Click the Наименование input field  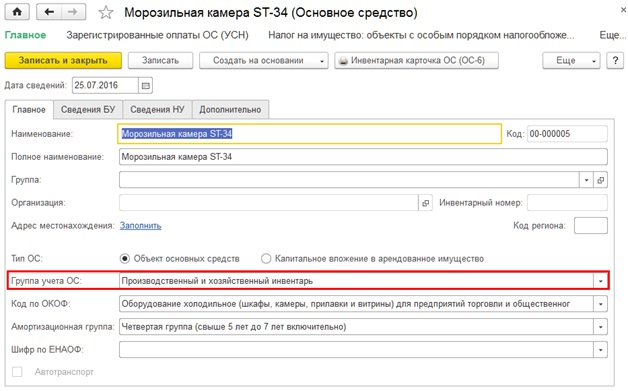click(309, 134)
